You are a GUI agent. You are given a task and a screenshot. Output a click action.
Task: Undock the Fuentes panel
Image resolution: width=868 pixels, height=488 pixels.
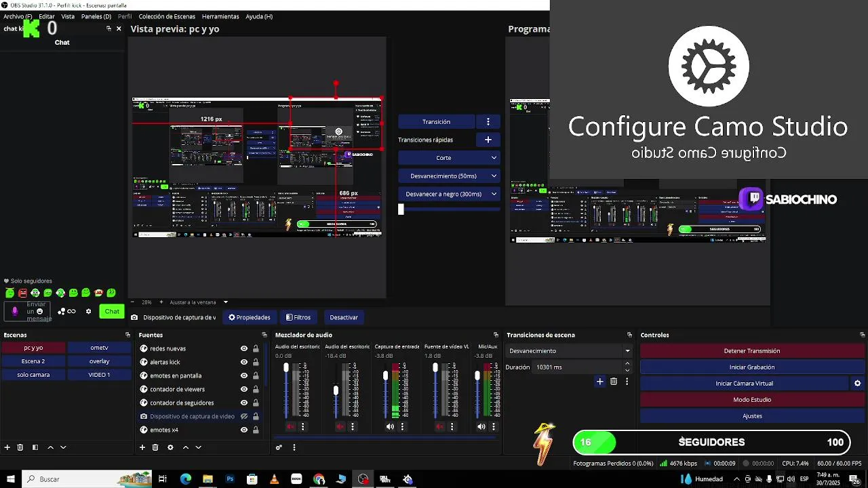[264, 335]
